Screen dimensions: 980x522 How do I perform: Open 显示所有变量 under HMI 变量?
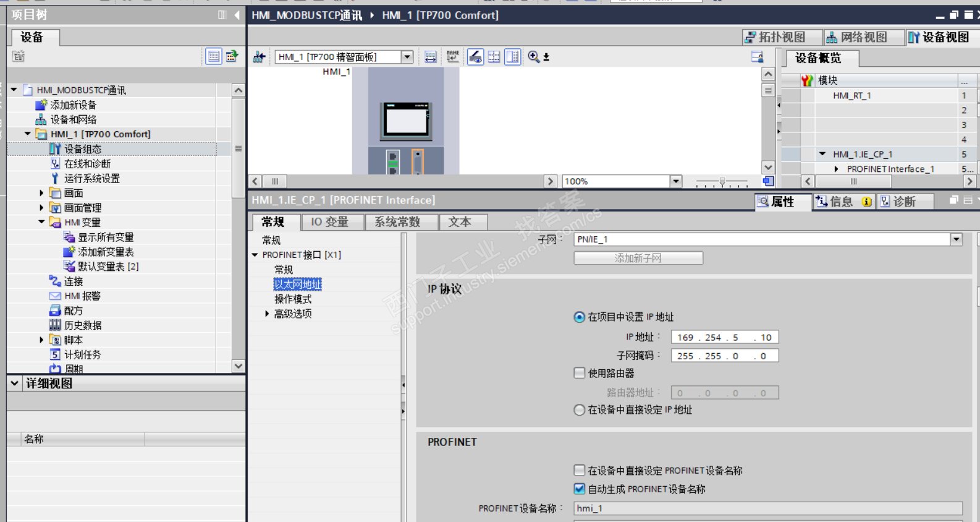(106, 237)
